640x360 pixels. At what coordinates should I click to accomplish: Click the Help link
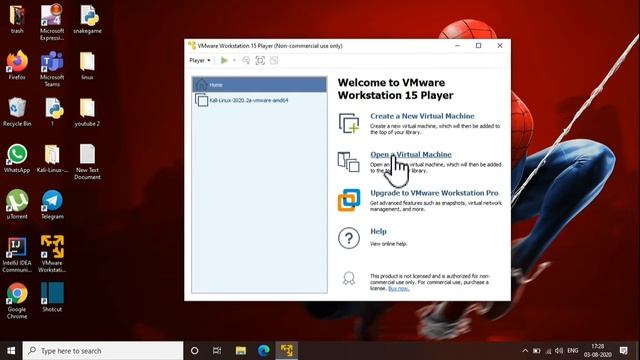click(x=378, y=231)
